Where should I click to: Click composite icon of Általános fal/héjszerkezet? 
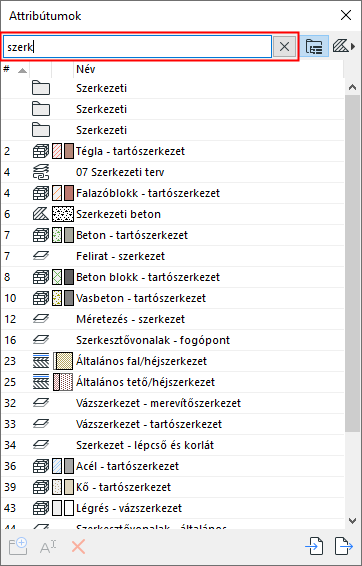click(40, 361)
